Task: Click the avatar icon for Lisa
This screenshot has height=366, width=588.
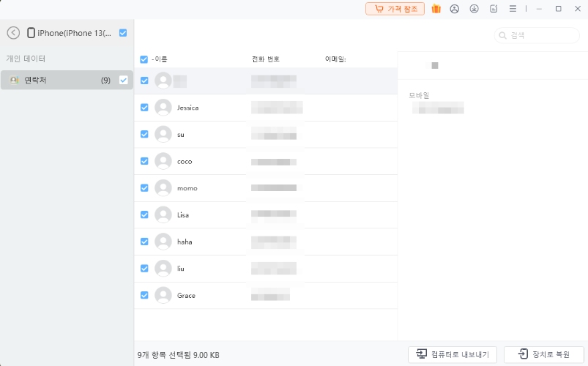Action: tap(163, 215)
